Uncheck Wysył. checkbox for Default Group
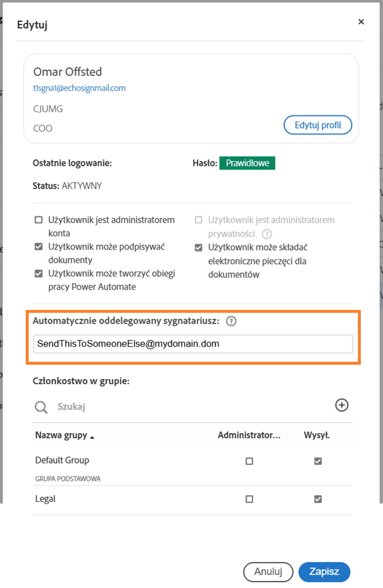Viewport: 383px width, 588px height. [318, 461]
